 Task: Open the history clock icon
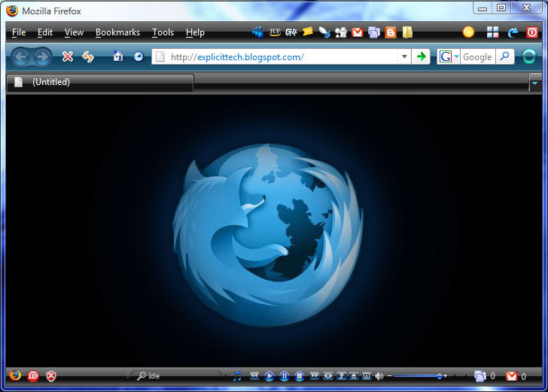pyautogui.click(x=139, y=56)
